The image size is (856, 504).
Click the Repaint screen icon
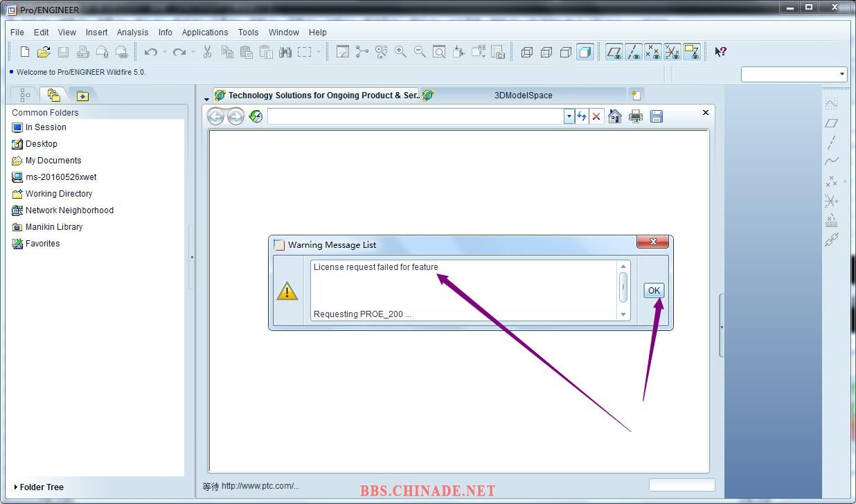click(342, 52)
